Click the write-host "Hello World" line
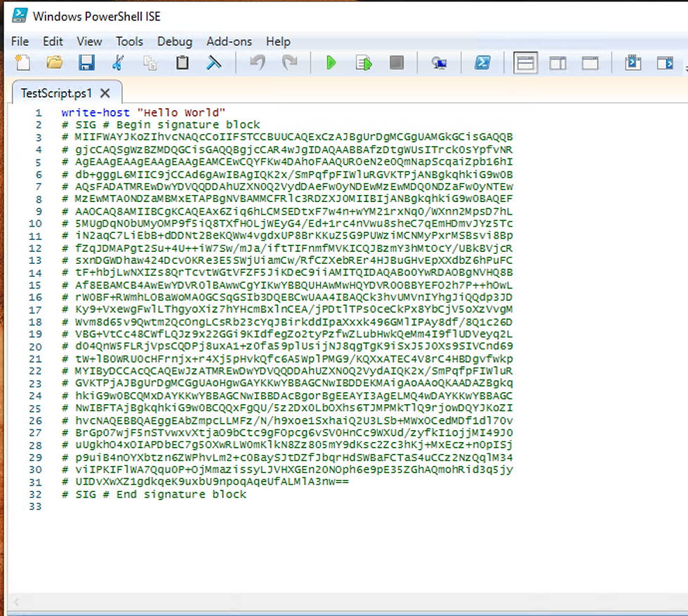The width and height of the screenshot is (688, 616). (143, 113)
